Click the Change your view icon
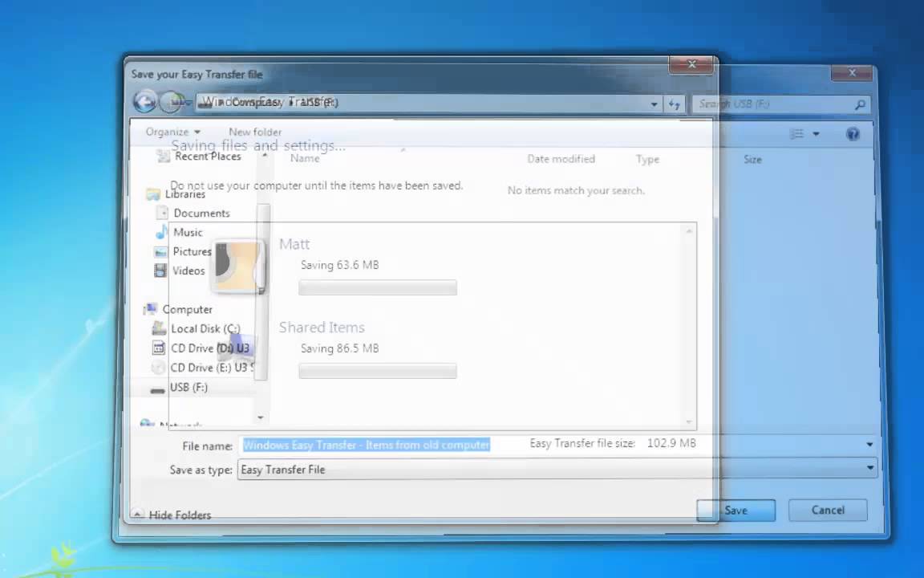The height and width of the screenshot is (578, 924). (x=796, y=134)
